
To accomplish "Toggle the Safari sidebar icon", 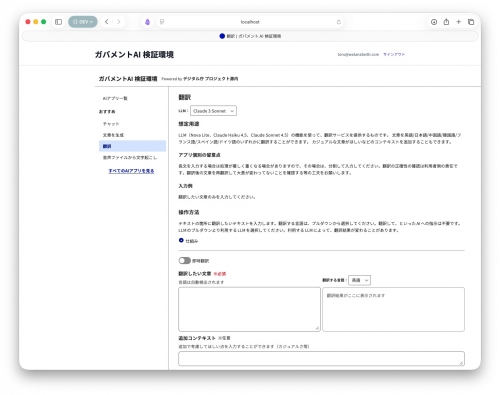I will 58,22.
